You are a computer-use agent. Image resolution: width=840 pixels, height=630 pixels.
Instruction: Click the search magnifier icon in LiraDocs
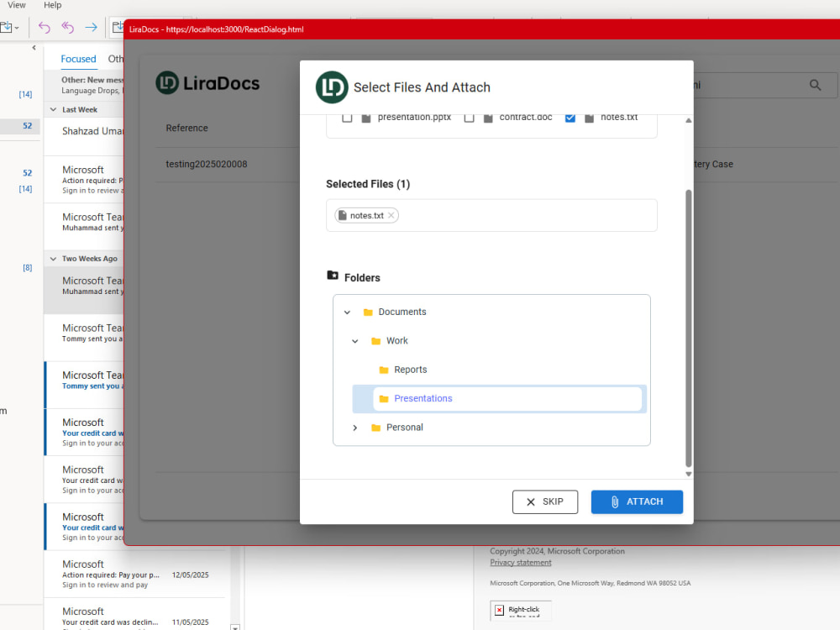pos(816,85)
